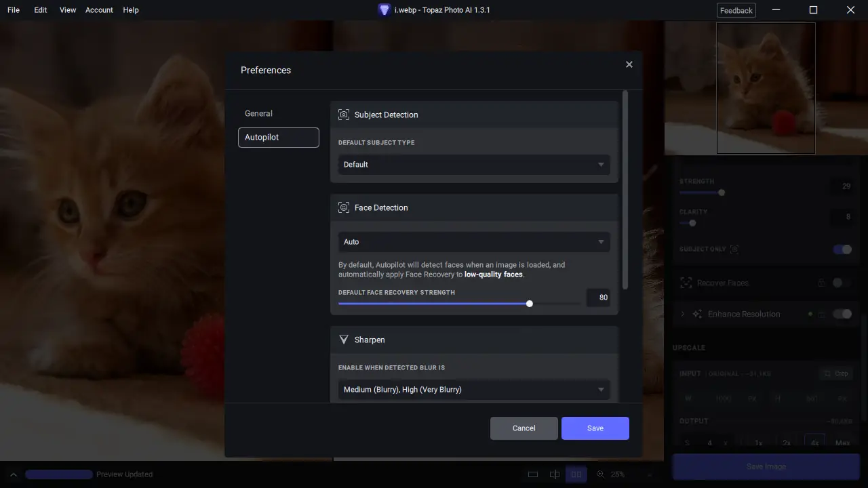Select the Autopilot preferences tab
This screenshot has width=868, height=488.
279,138
